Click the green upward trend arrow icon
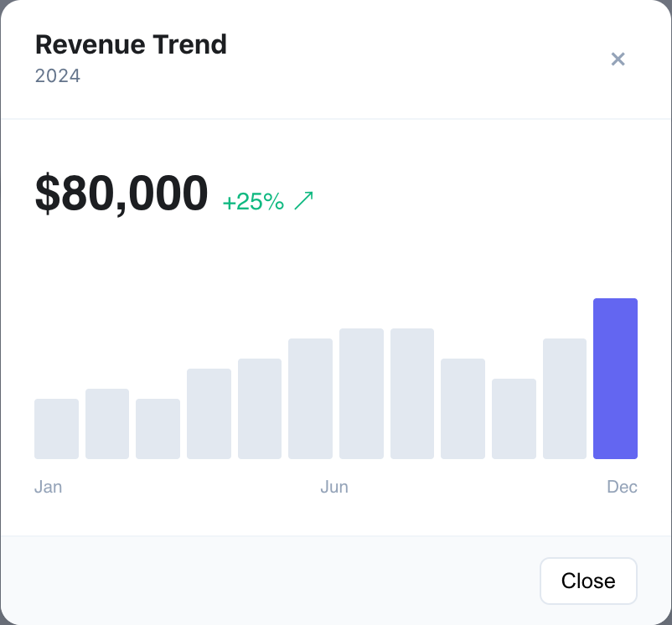Viewport: 672px width, 625px height. point(304,199)
